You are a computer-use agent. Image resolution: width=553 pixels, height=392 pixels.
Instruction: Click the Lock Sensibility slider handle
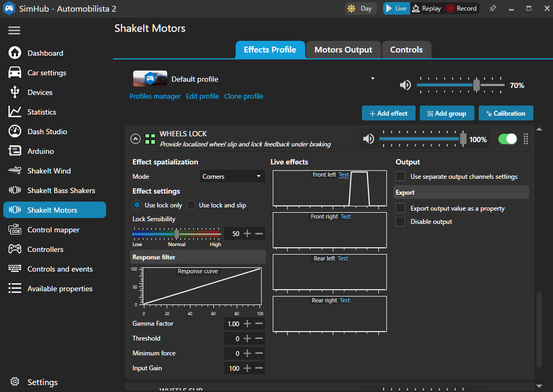[x=177, y=233]
